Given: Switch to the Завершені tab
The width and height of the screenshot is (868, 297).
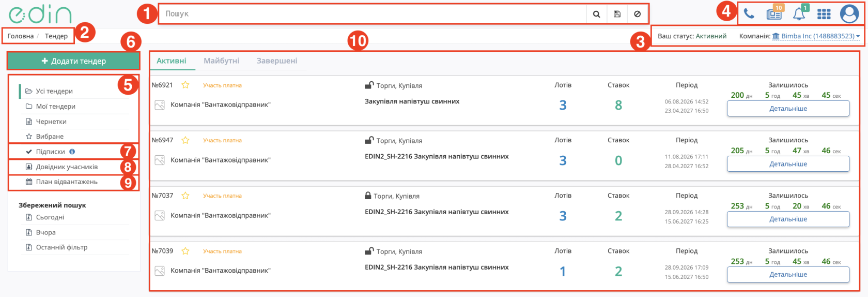Looking at the screenshot, I should tap(277, 61).
